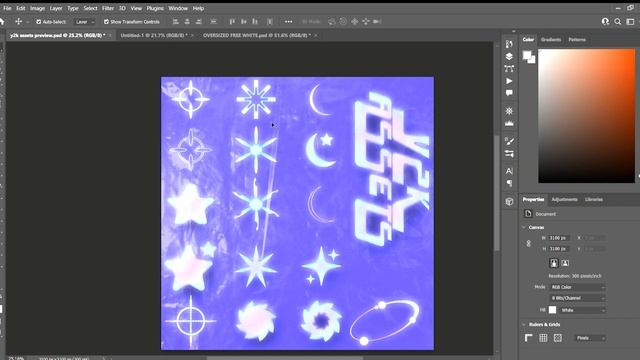Click the align top edges icon
Image resolution: width=640 pixels, height=360 pixels.
[x=232, y=22]
